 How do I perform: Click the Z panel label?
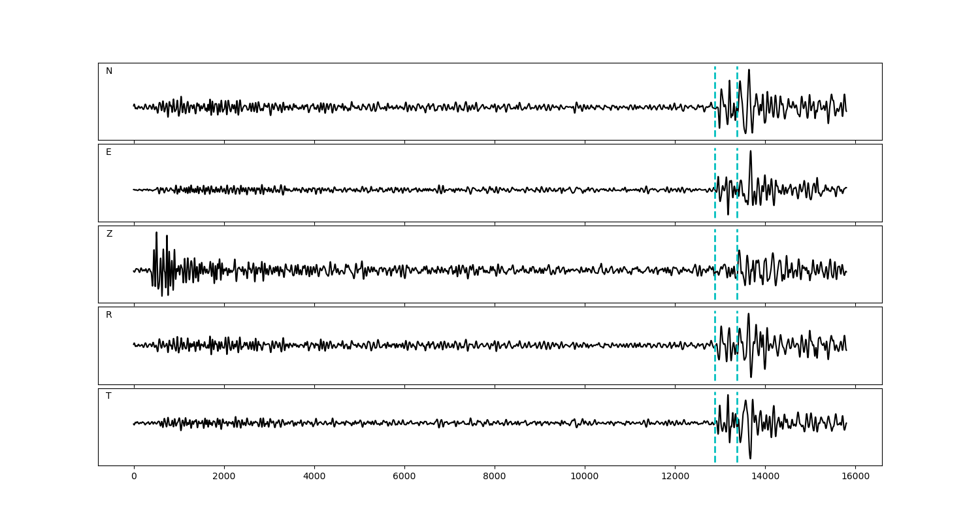(x=109, y=234)
